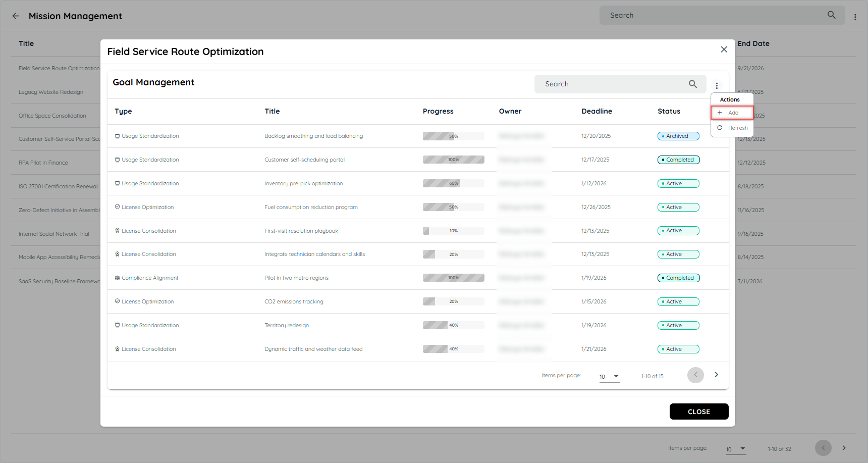Open the Territory redesign goal link
Viewport: 868px width, 463px height.
pos(287,325)
